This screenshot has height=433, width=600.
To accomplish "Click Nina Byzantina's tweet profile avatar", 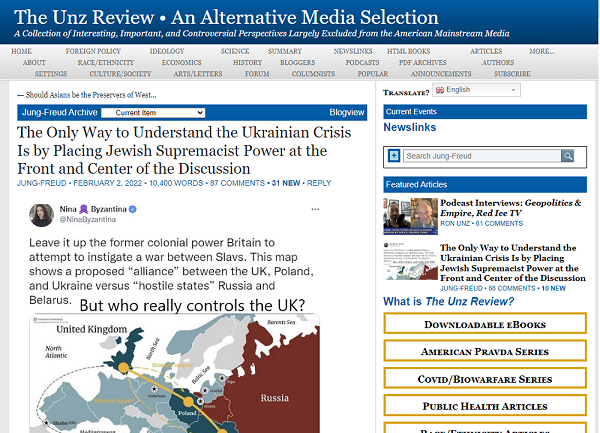I will (41, 215).
